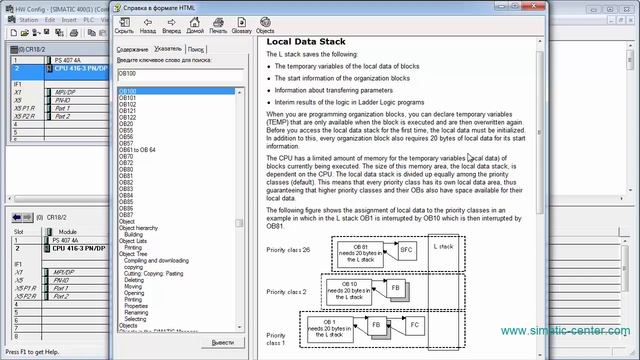The height and width of the screenshot is (360, 640).
Task: Select 'Object Lists' index entry
Action: pos(133,241)
